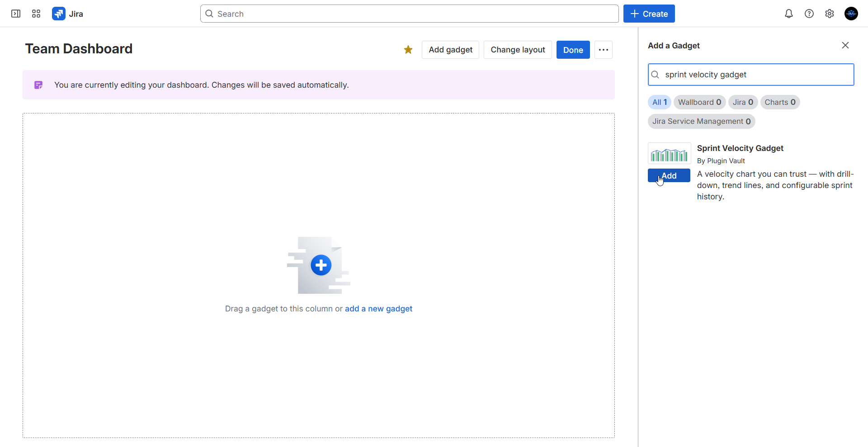Add the Sprint Velocity Gadget
868x447 pixels.
point(669,175)
